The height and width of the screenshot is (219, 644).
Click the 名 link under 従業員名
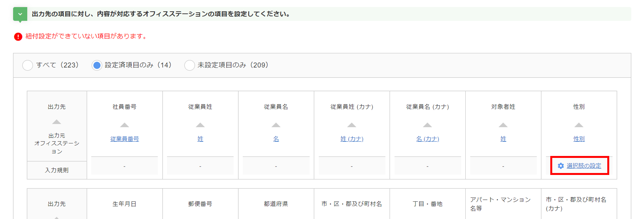(276, 139)
